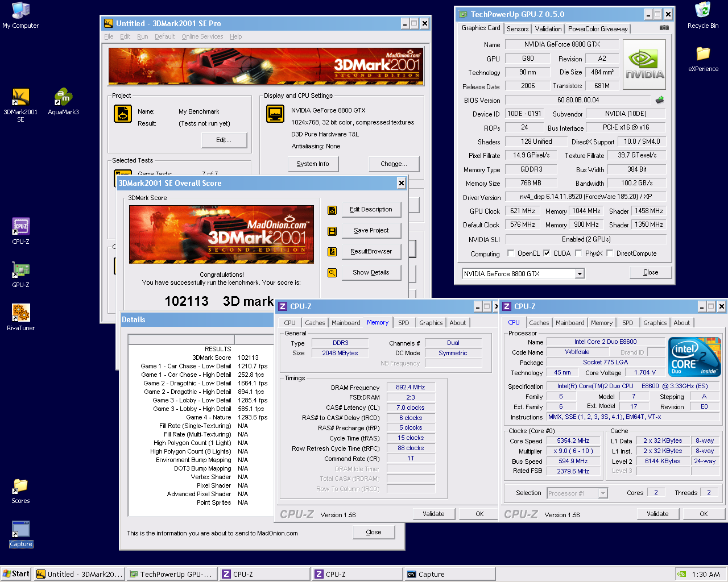728x582 pixels.
Task: Click Close button in GPU-Z
Action: (x=651, y=272)
